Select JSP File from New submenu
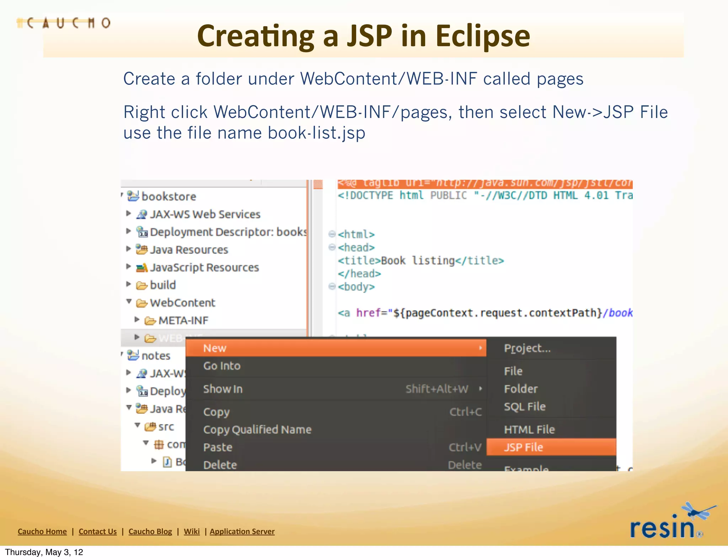Image resolution: width=728 pixels, height=560 pixels. tap(523, 447)
